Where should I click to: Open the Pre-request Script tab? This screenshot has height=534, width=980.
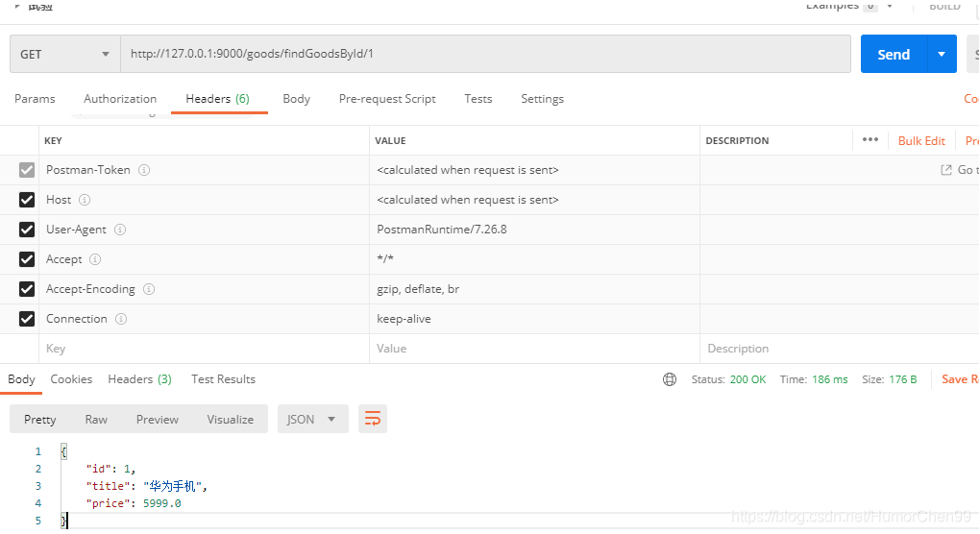pos(387,99)
